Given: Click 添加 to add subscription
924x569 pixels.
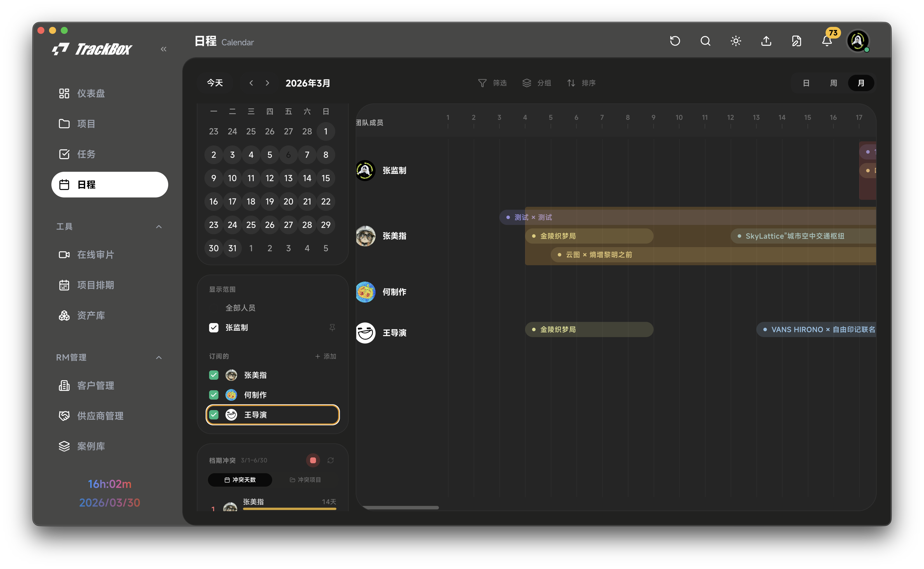Looking at the screenshot, I should pos(325,356).
